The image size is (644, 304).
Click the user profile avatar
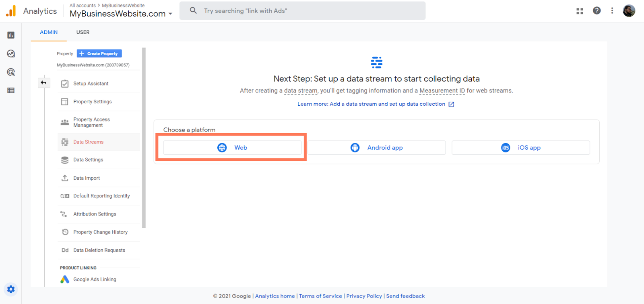point(629,11)
